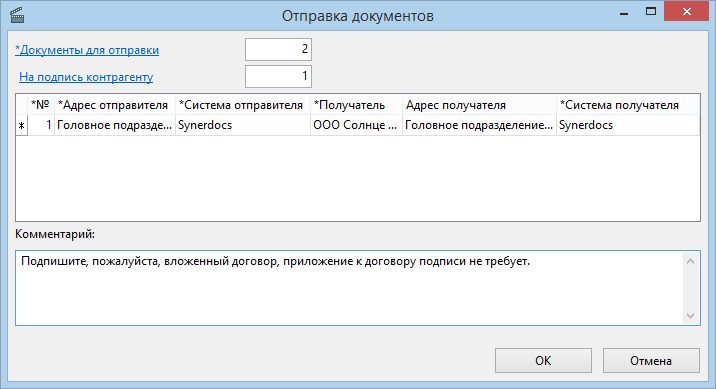The width and height of the screenshot is (716, 389).
Task: Open the "На подпись контрагенту" link
Action: pos(86,77)
